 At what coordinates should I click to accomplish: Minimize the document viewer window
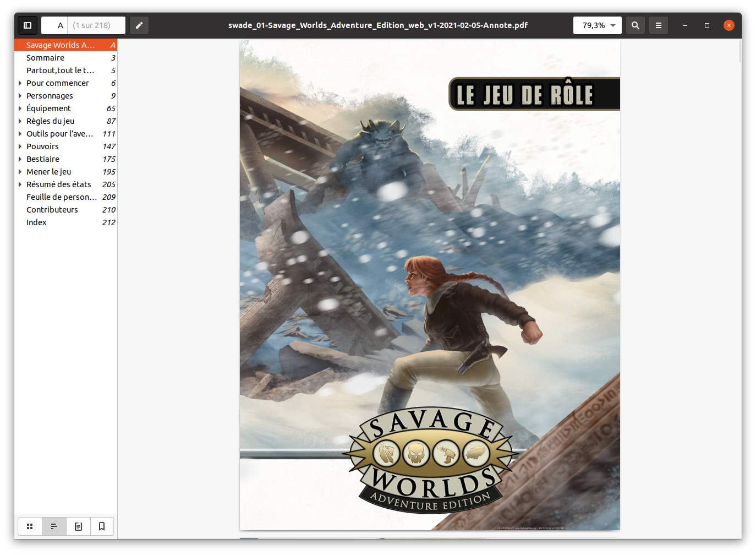coord(685,25)
